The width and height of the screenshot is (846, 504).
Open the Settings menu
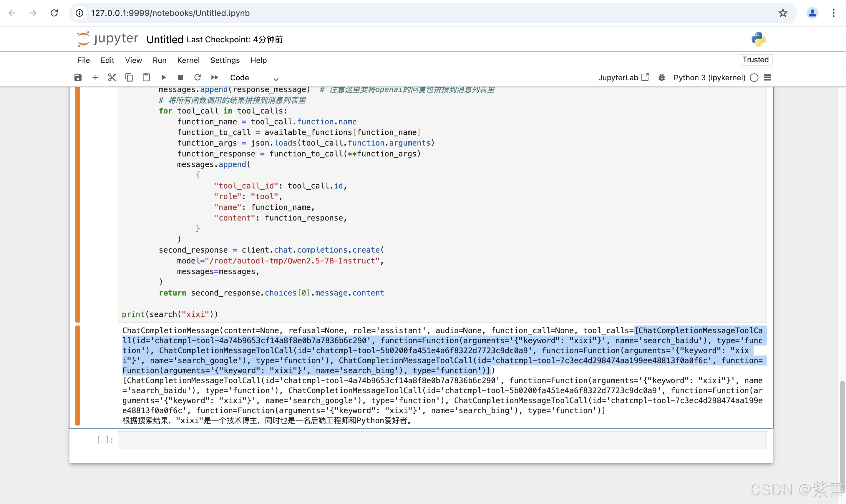click(225, 60)
